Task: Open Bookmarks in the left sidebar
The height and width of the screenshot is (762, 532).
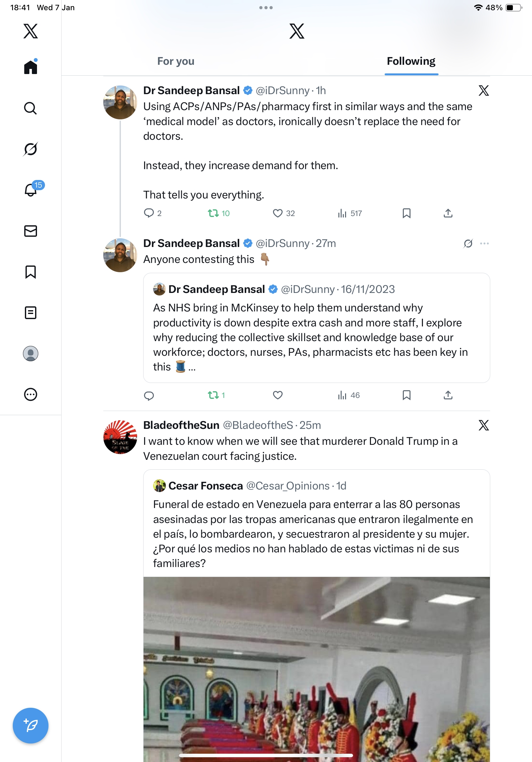Action: 31,272
